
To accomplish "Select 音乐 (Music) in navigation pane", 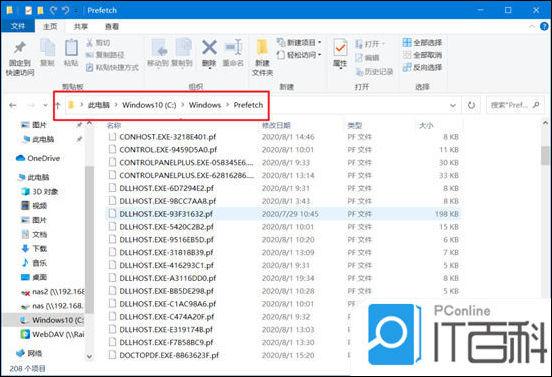I will pyautogui.click(x=34, y=263).
